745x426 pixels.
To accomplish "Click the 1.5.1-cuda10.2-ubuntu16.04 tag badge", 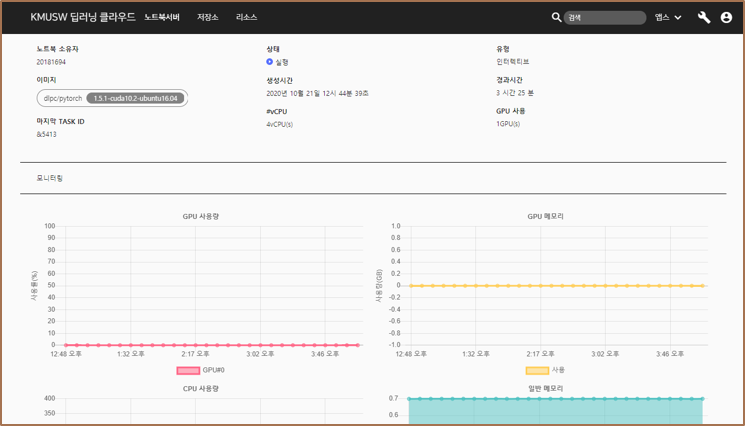I will (x=135, y=98).
